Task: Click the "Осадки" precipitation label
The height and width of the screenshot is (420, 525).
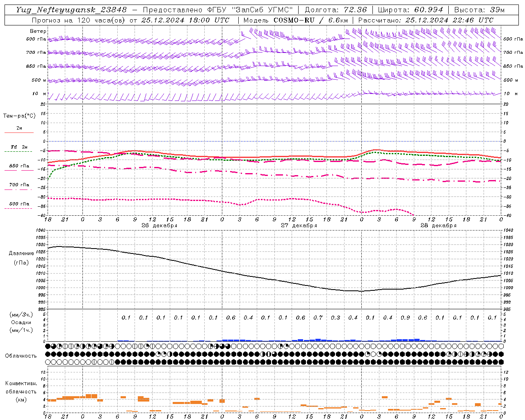Action: click(21, 322)
